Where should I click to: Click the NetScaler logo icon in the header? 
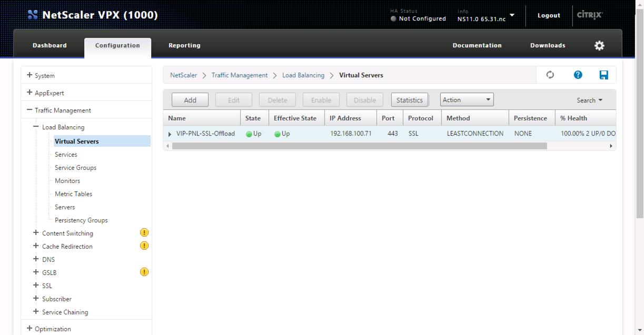click(33, 15)
